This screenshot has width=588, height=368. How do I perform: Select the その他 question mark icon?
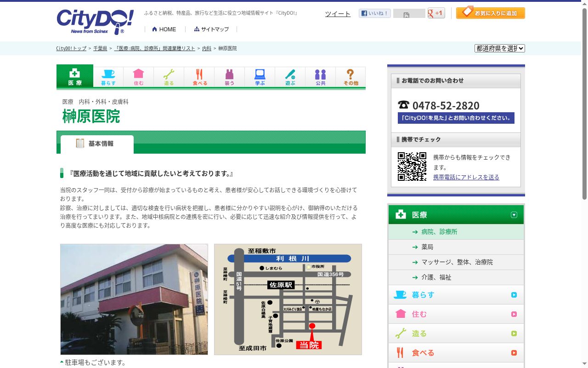(351, 77)
